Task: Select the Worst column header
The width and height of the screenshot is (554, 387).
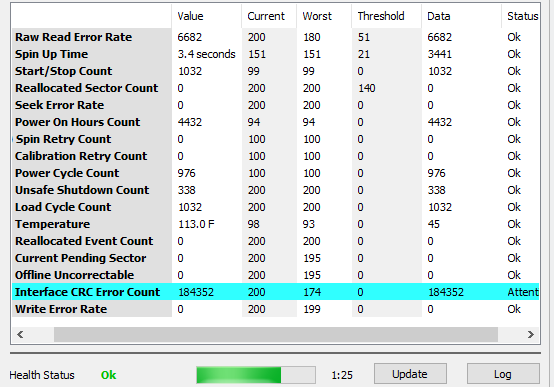Action: [324, 16]
